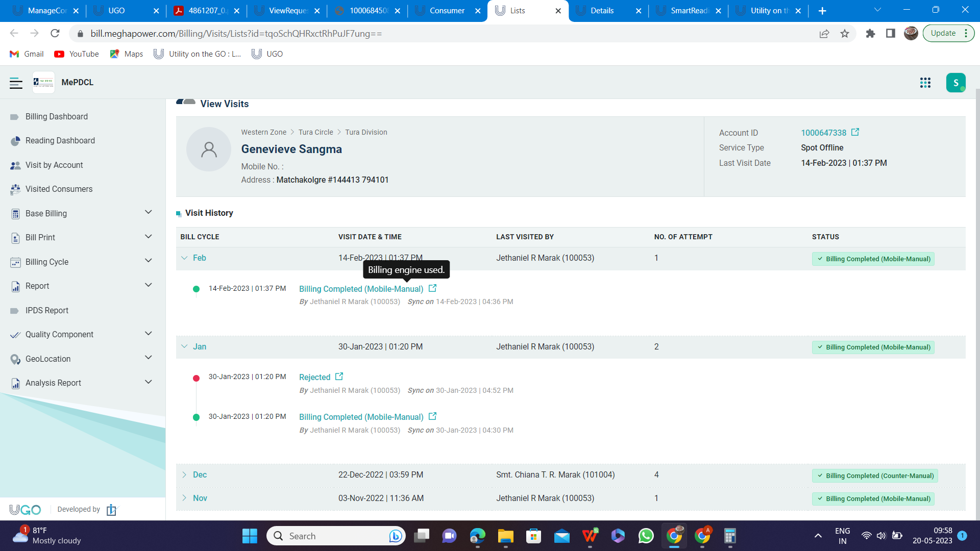
Task: Switch to the Consumer browser tab
Action: point(447,11)
